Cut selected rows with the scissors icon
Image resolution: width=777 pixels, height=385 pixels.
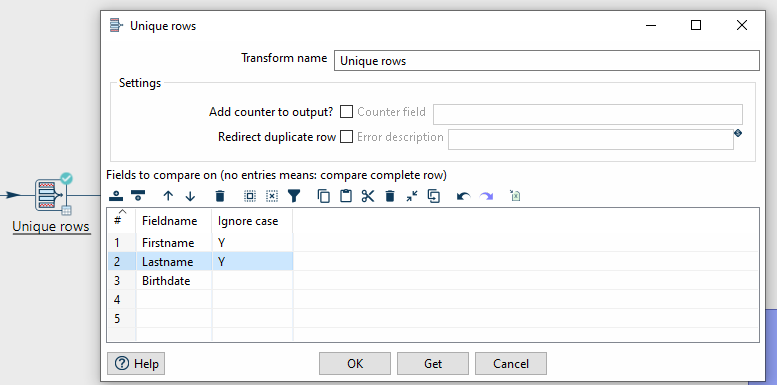368,196
